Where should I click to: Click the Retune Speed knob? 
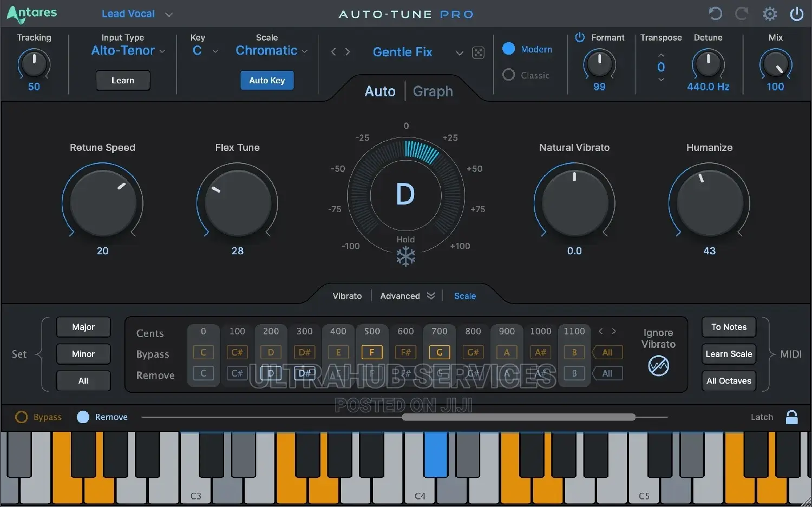[103, 203]
